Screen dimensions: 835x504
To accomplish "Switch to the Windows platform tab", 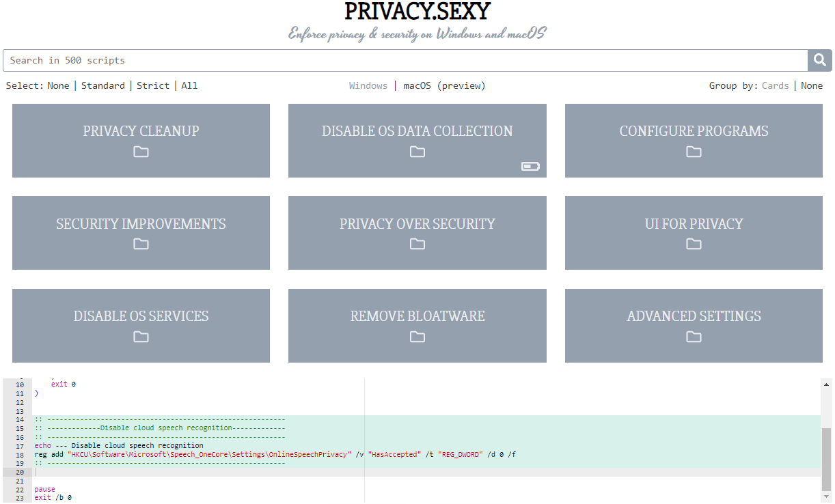I will click(368, 85).
